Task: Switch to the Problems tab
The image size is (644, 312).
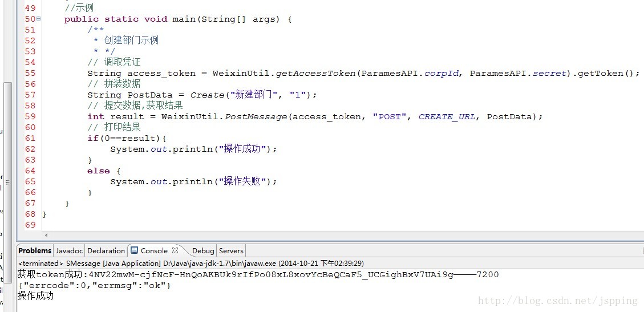Action: 35,250
